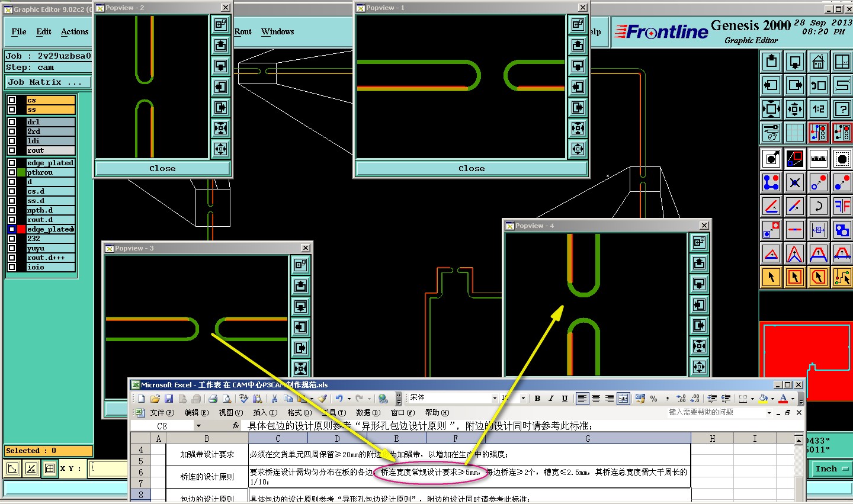Click the red edge_plated layer color swatch
The image size is (853, 504).
click(x=21, y=229)
